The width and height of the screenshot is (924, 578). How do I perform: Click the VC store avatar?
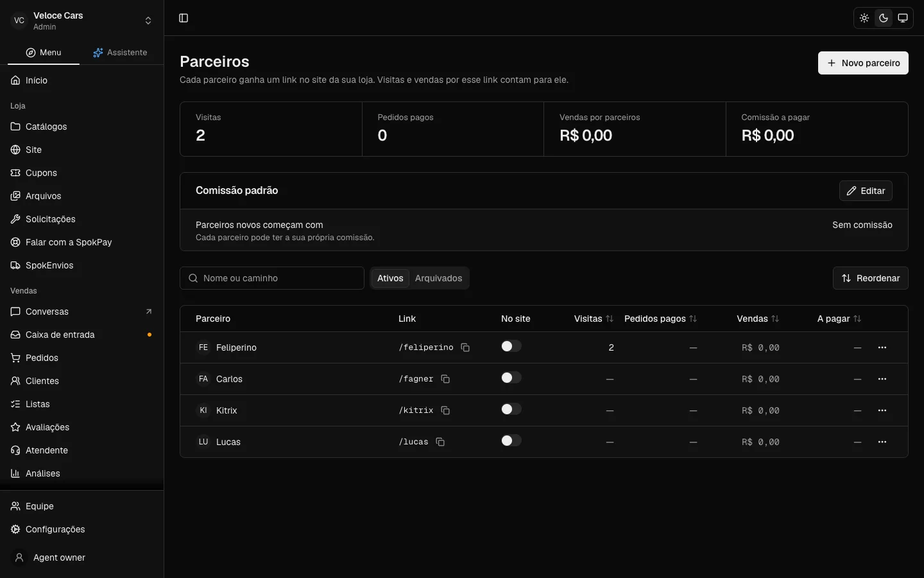[19, 21]
